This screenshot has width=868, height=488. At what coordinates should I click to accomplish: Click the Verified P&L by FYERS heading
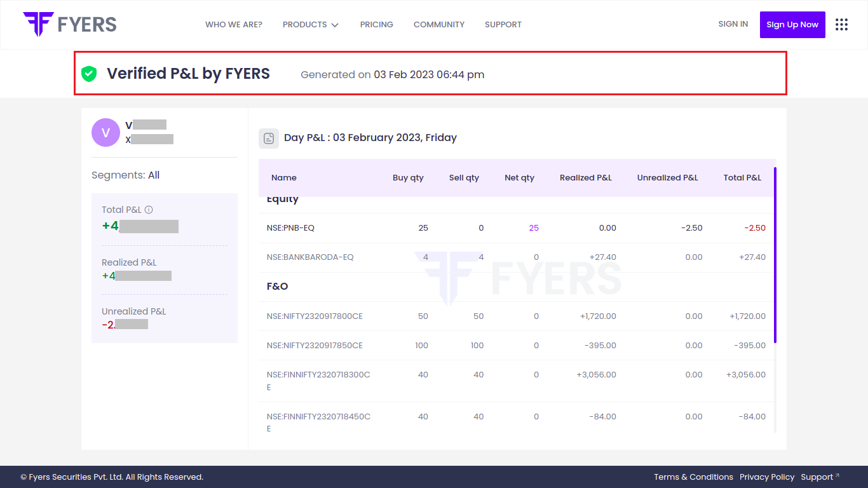pyautogui.click(x=188, y=74)
